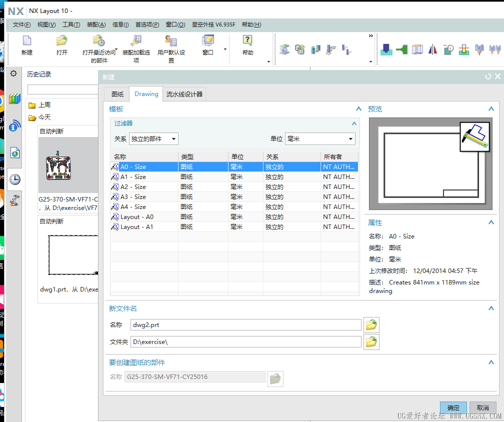Viewport: 504px width, 422px height.
Task: Collapse the 要创建图纸的部件 section
Action: (x=491, y=362)
